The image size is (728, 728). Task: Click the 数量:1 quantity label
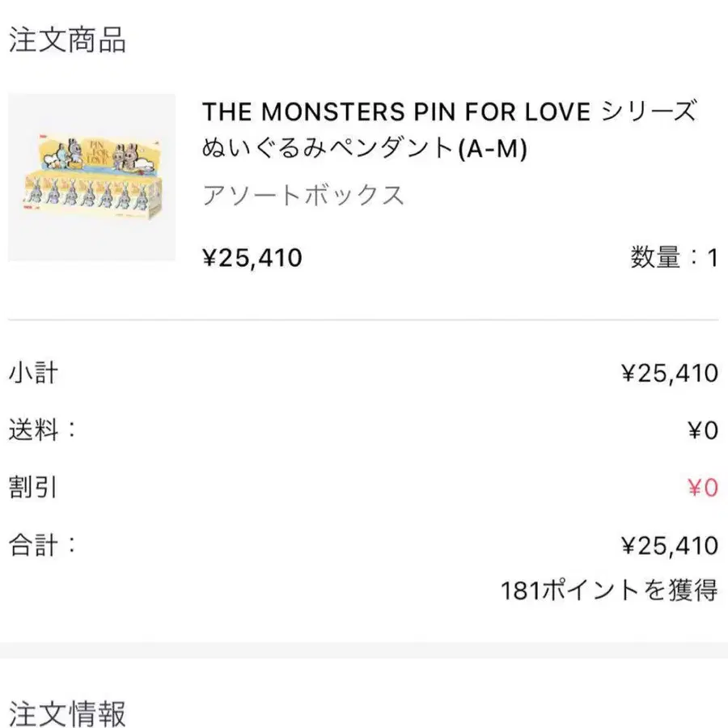click(x=674, y=258)
